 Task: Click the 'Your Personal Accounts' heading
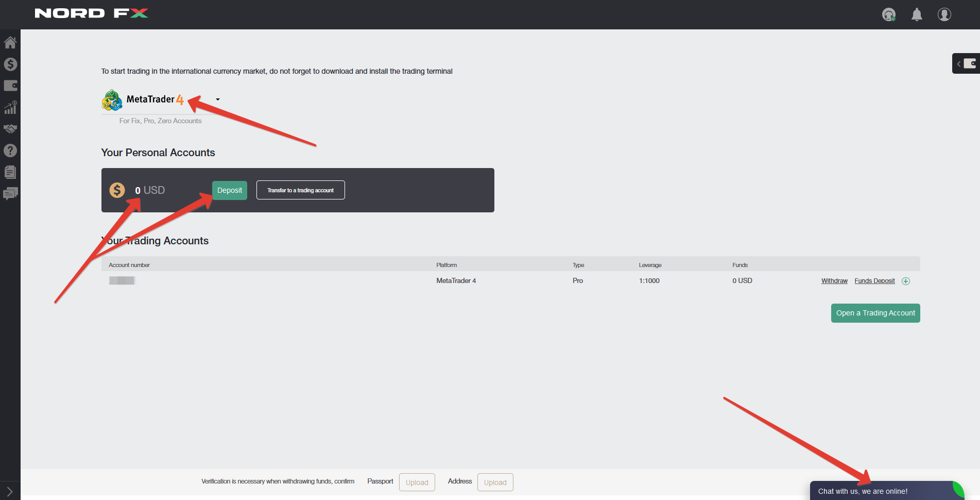158,153
